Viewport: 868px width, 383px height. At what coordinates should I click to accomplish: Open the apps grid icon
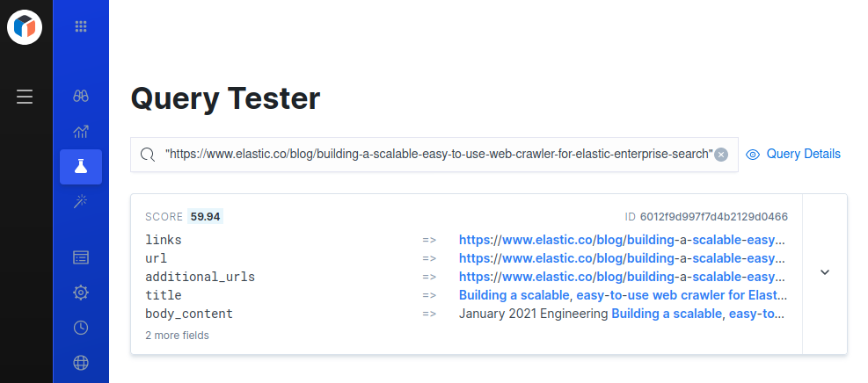(x=81, y=26)
